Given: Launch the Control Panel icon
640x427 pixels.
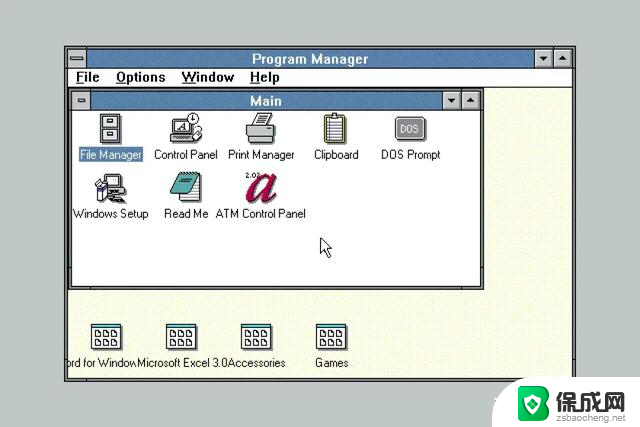Looking at the screenshot, I should [x=186, y=128].
